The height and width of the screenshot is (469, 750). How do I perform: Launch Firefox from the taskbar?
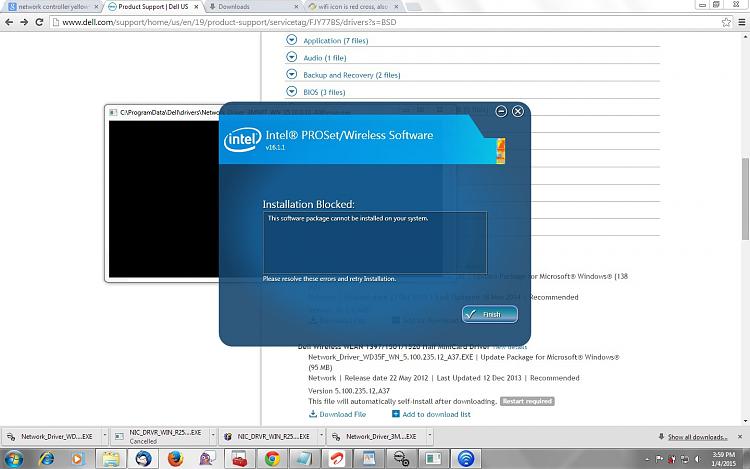pos(175,459)
